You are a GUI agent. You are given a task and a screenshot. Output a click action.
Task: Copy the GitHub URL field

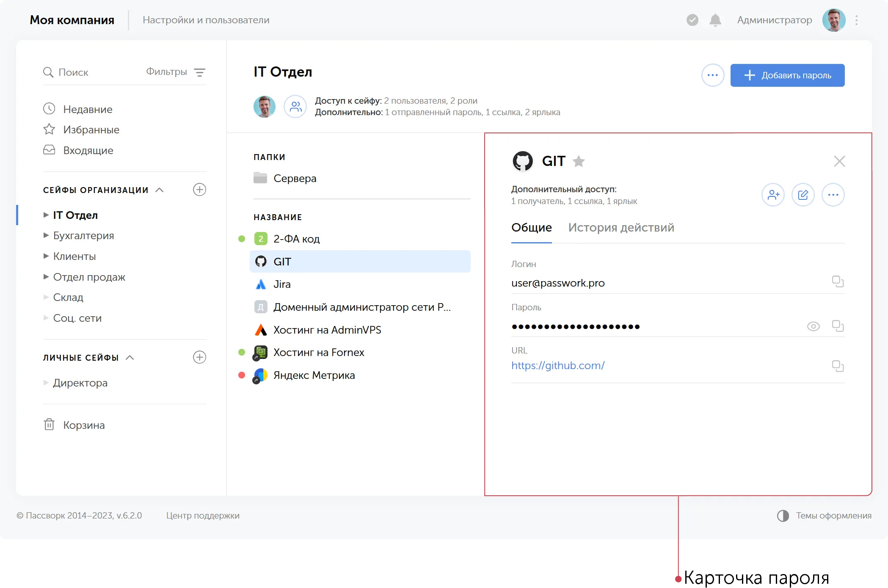pos(838,366)
